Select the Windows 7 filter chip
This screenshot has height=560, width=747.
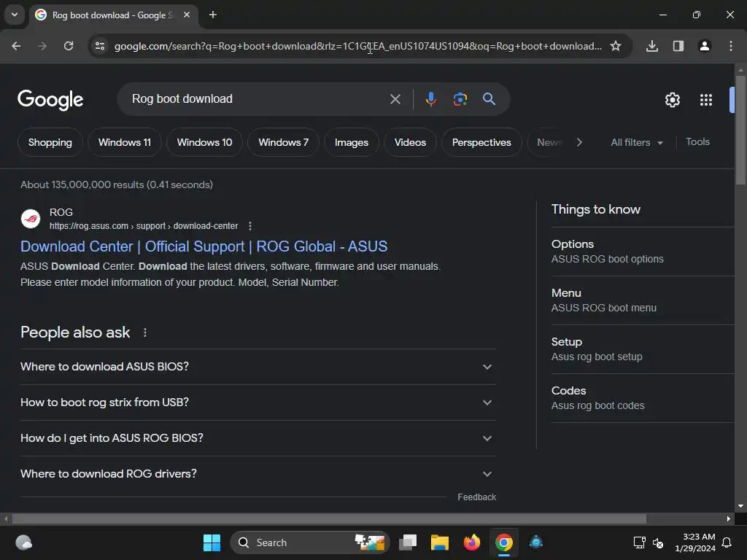pyautogui.click(x=284, y=142)
